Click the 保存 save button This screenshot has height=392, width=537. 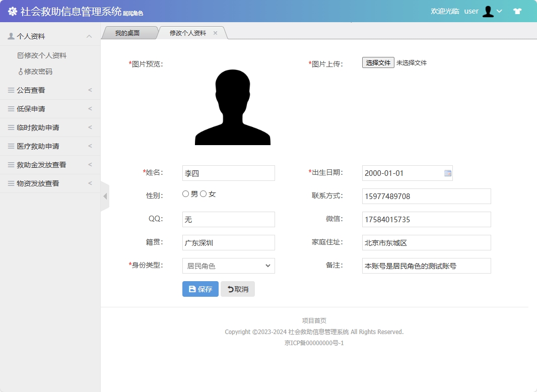coord(200,289)
